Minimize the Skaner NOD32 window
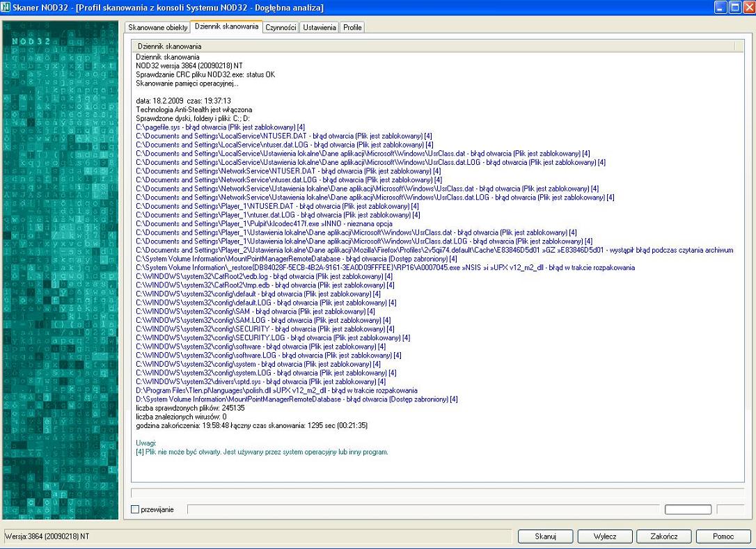The image size is (756, 549). [x=720, y=7]
